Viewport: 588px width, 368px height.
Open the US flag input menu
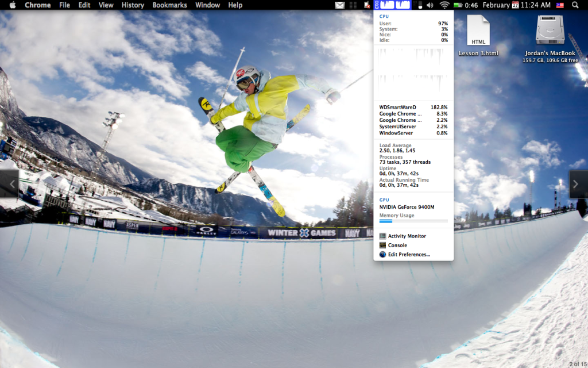point(560,5)
